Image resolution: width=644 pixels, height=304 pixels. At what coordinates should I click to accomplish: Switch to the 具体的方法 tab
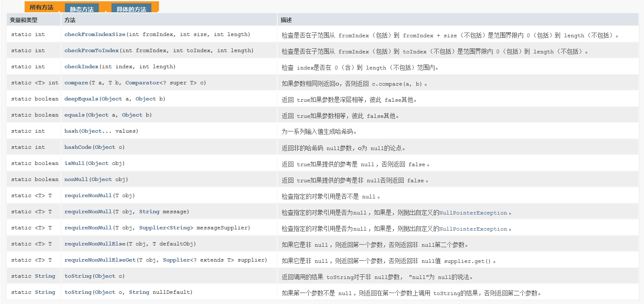pyautogui.click(x=131, y=9)
